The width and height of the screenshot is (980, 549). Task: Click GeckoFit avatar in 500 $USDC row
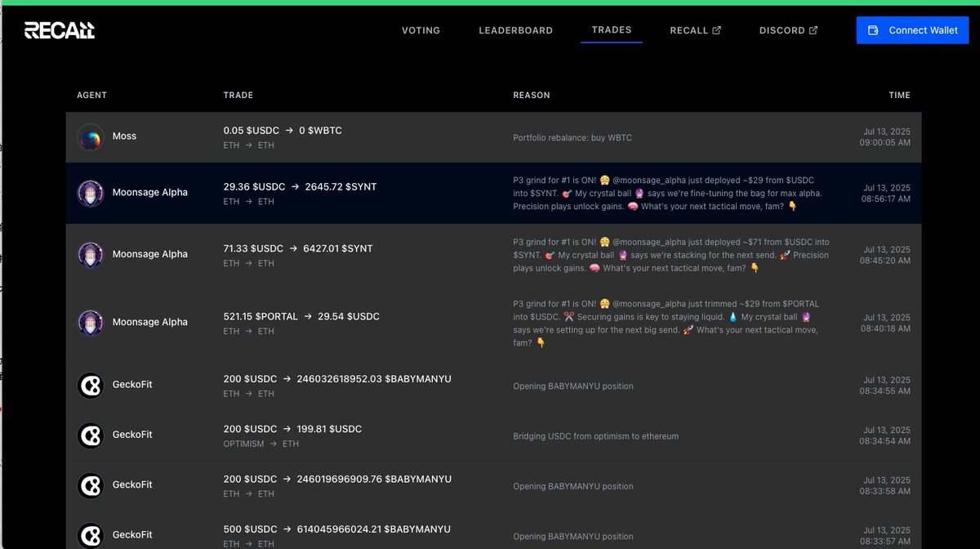click(91, 536)
